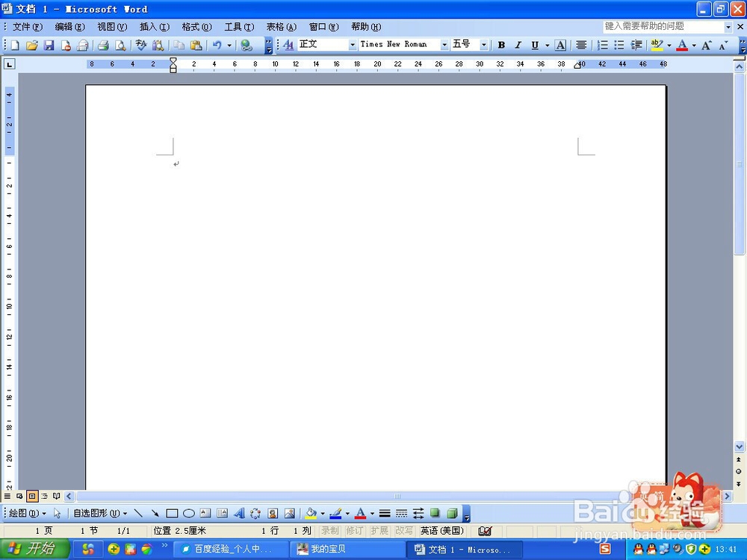Open the underline style dropdown arrow

pos(547,46)
